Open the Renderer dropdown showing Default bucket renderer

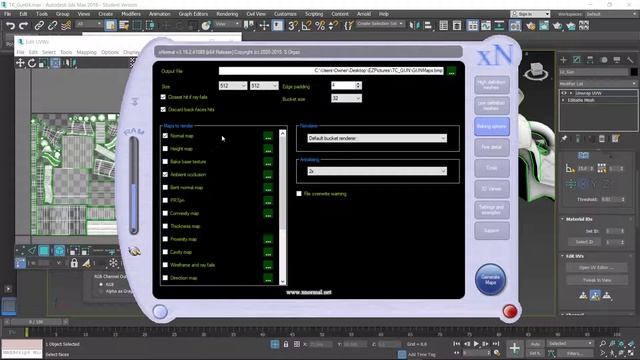pos(377,138)
